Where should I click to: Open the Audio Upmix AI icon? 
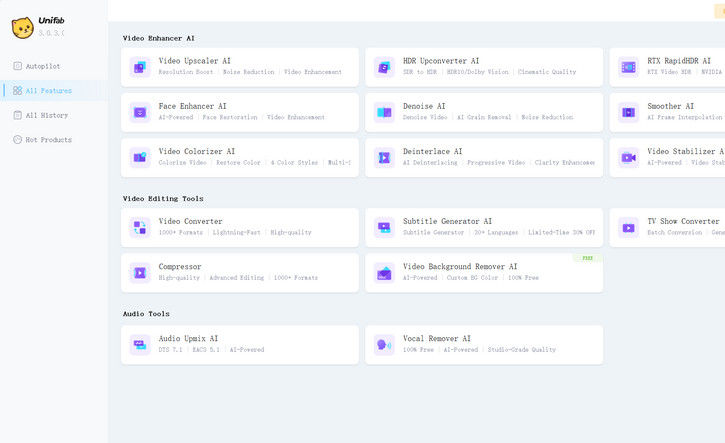140,345
